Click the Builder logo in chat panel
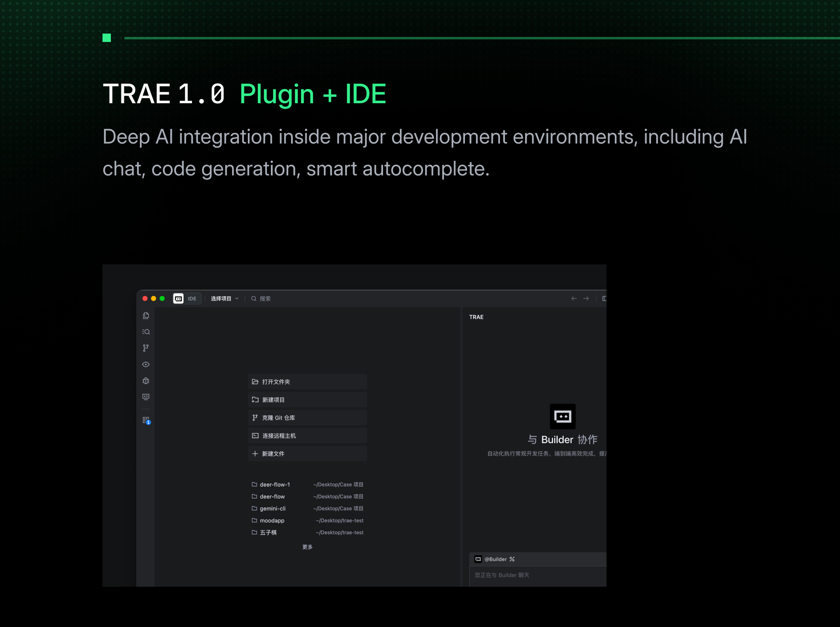The image size is (840, 627). click(x=562, y=416)
